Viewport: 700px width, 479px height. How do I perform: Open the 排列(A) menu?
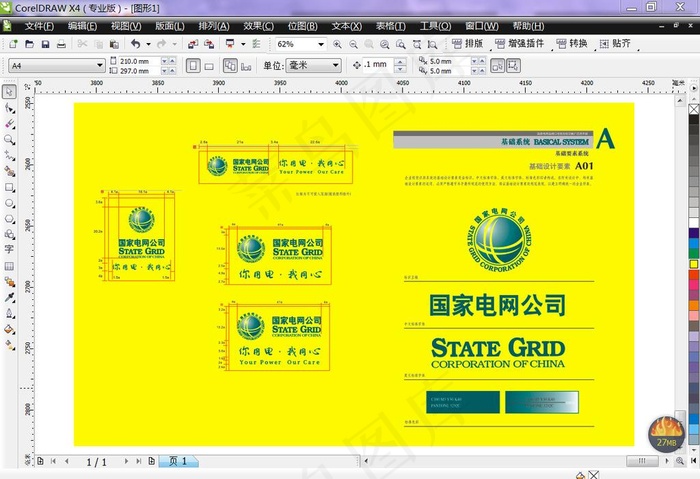click(214, 26)
